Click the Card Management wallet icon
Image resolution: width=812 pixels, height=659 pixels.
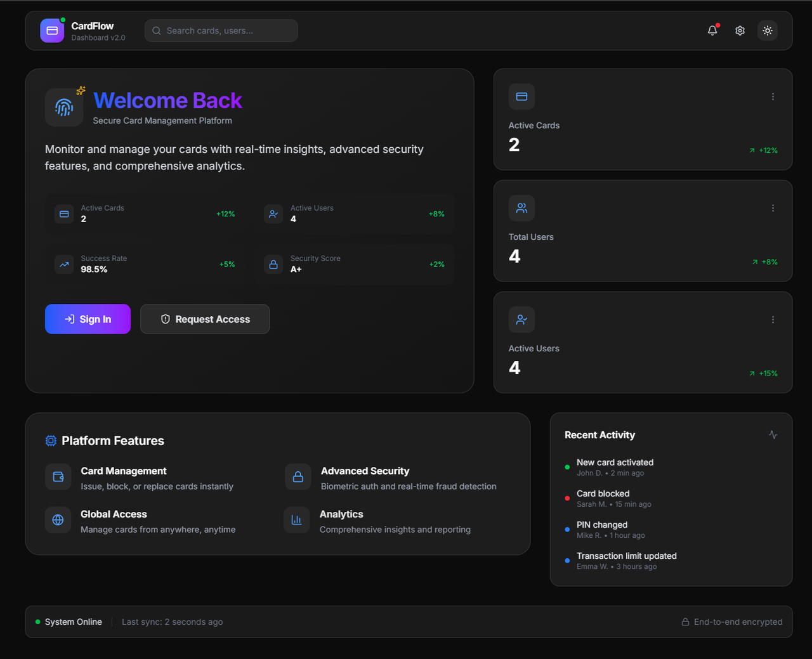click(x=58, y=477)
